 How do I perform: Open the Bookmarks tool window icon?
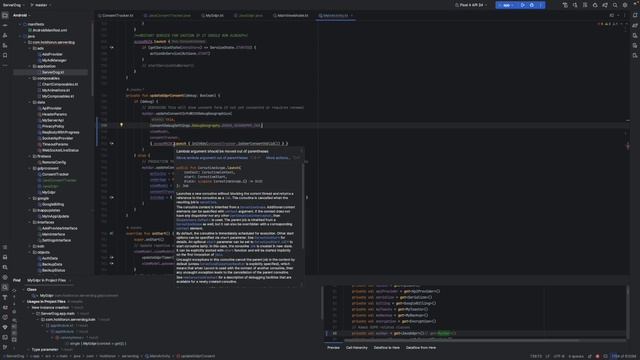5,55
